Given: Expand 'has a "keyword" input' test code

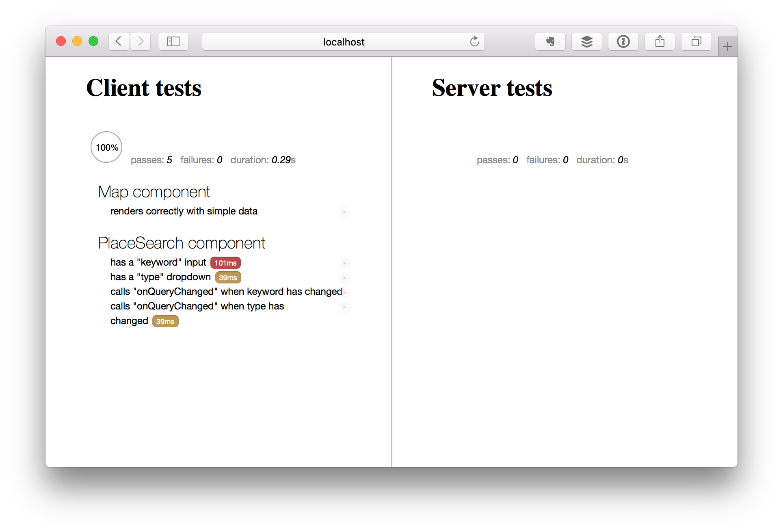Looking at the screenshot, I should 158,263.
